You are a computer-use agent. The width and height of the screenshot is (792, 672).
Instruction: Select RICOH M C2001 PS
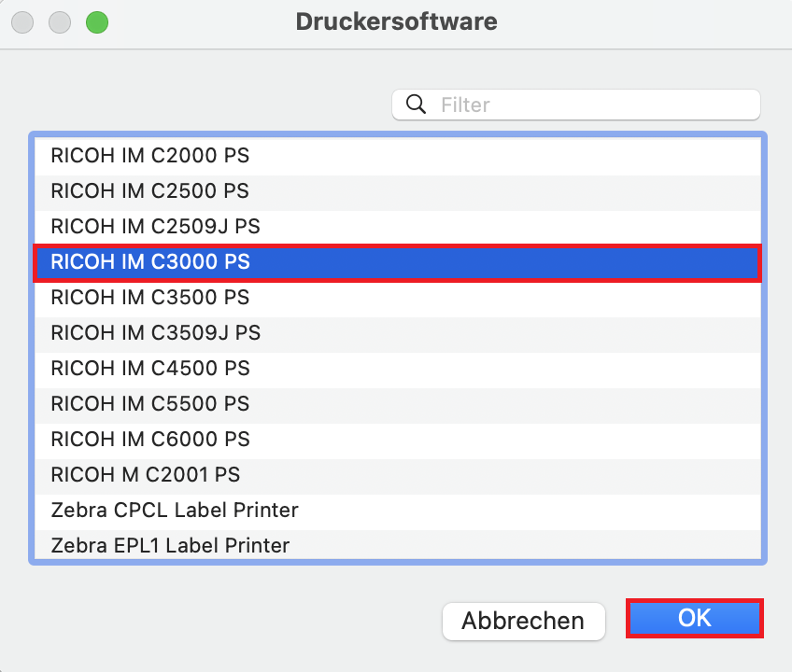[398, 475]
